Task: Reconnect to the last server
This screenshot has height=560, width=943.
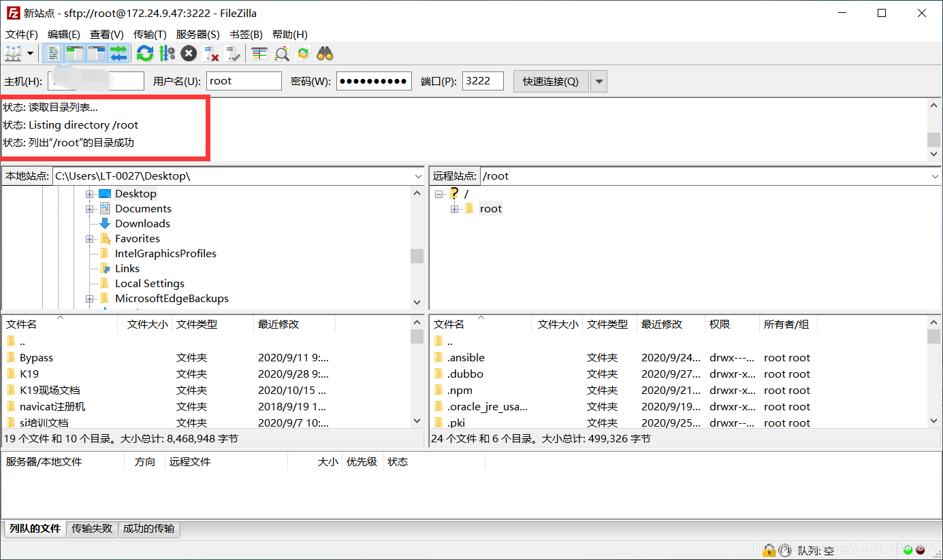Action: coord(233,53)
